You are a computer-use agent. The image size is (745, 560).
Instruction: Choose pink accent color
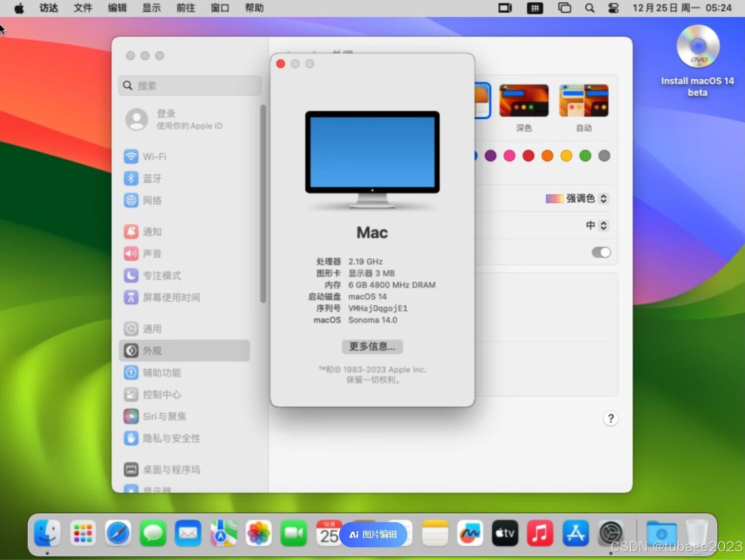509,156
